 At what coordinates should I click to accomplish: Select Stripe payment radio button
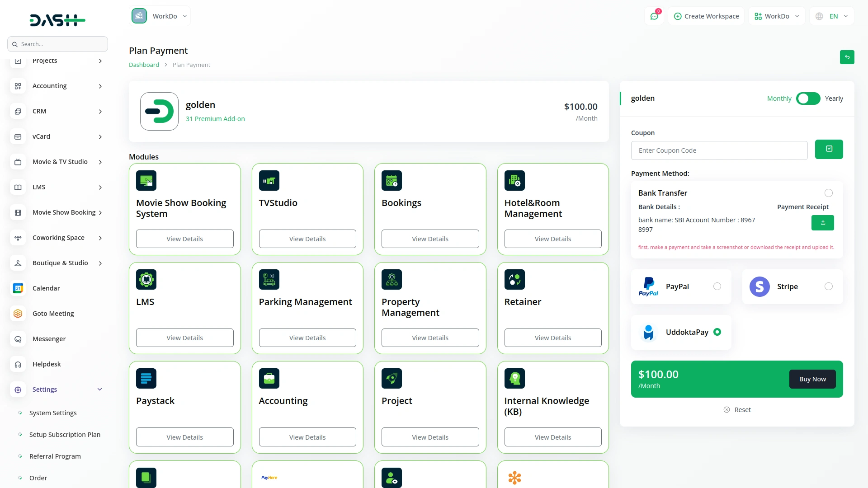(x=828, y=286)
